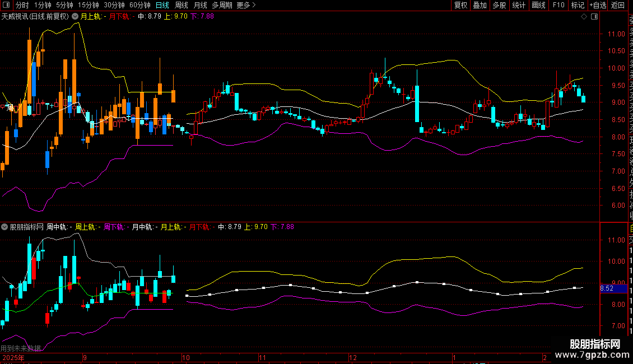Click the 天威视讯(日线.前复权) title
The image size is (633, 364).
point(35,17)
